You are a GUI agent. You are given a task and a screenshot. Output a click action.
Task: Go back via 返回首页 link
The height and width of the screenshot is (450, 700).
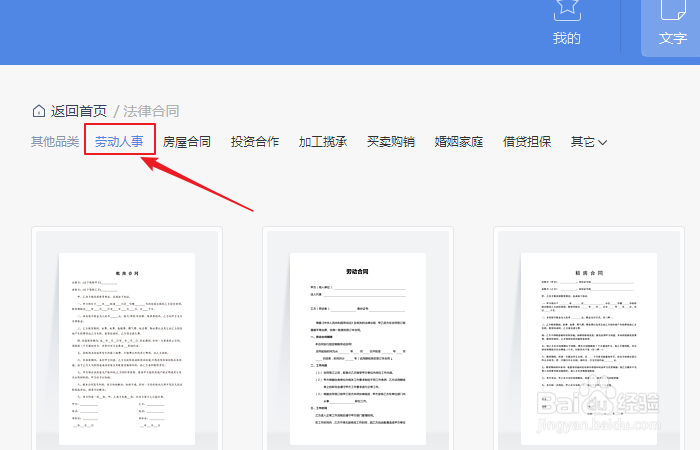(79, 111)
